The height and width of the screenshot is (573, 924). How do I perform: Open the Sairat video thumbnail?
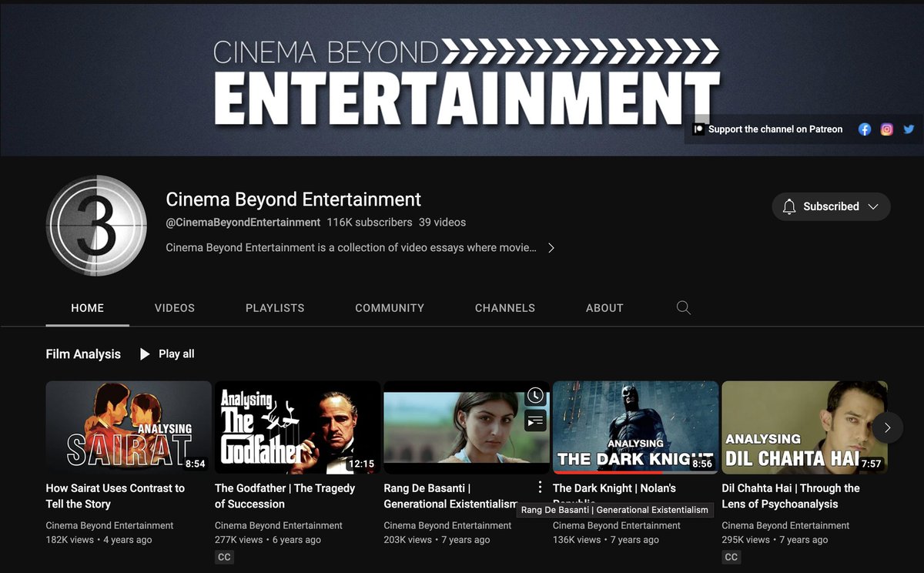[x=129, y=427]
